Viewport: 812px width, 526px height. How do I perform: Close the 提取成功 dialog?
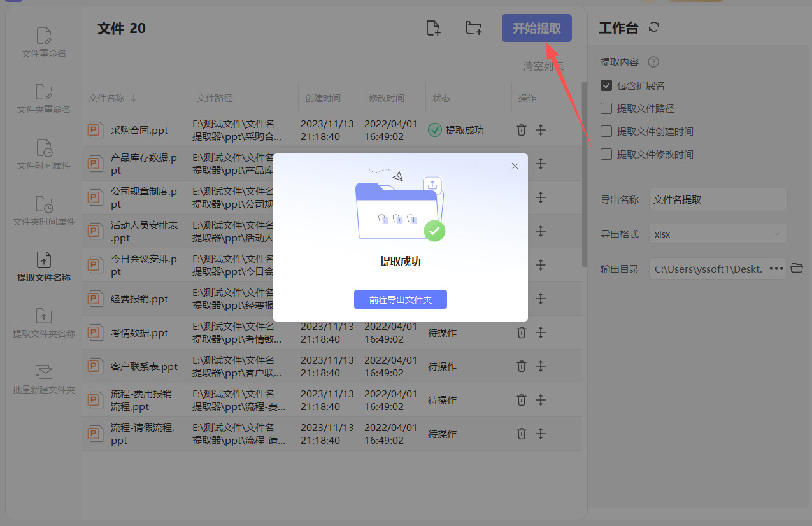[515, 166]
